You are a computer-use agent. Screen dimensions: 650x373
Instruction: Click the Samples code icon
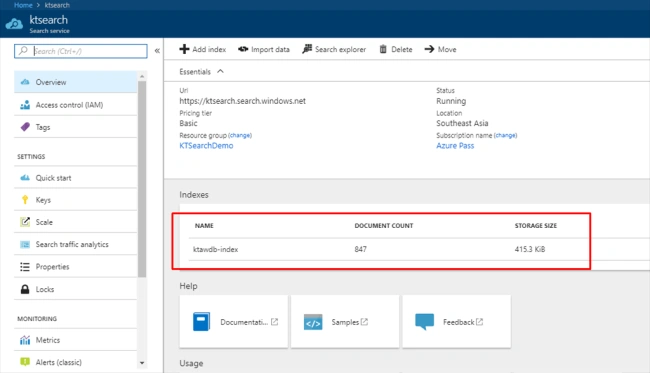click(313, 322)
